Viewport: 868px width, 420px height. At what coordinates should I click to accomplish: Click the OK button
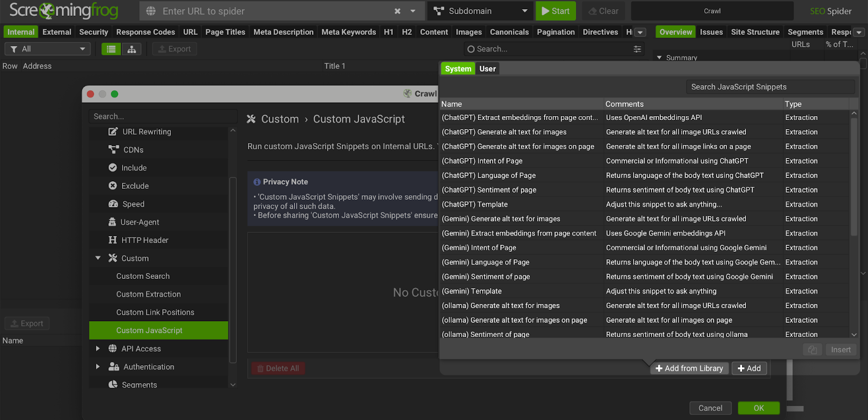point(758,408)
